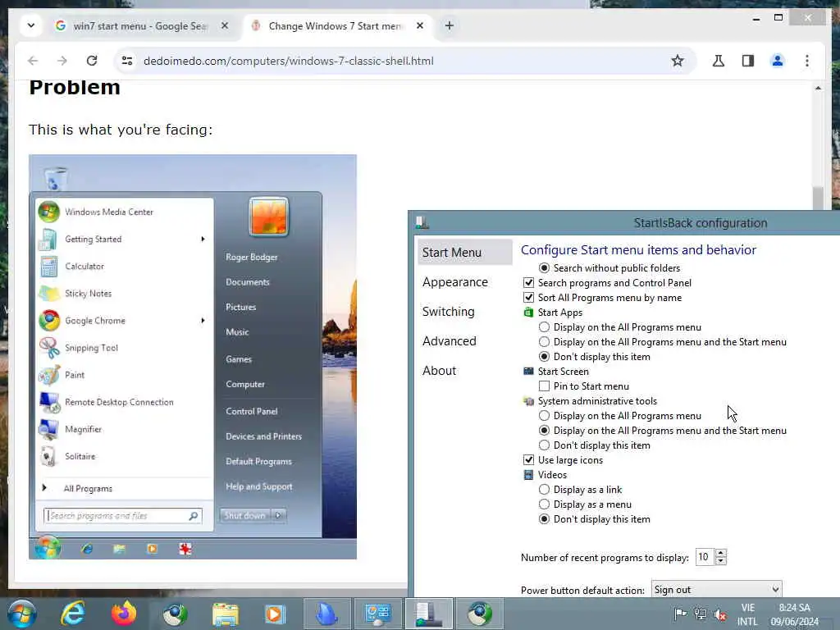The height and width of the screenshot is (630, 840).
Task: Launch Firefox from taskbar
Action: point(123,614)
